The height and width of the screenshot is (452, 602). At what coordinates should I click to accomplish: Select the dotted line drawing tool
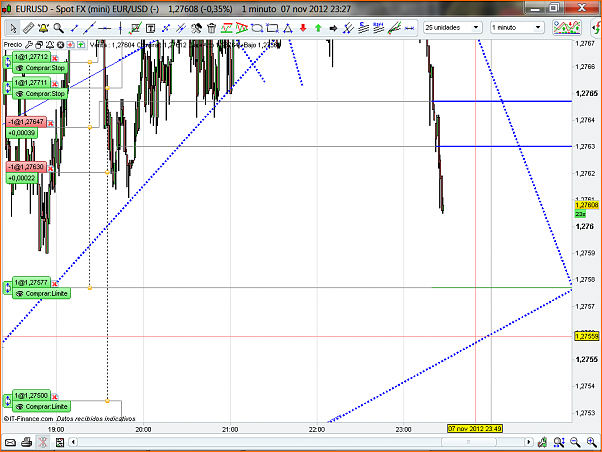coord(166,28)
